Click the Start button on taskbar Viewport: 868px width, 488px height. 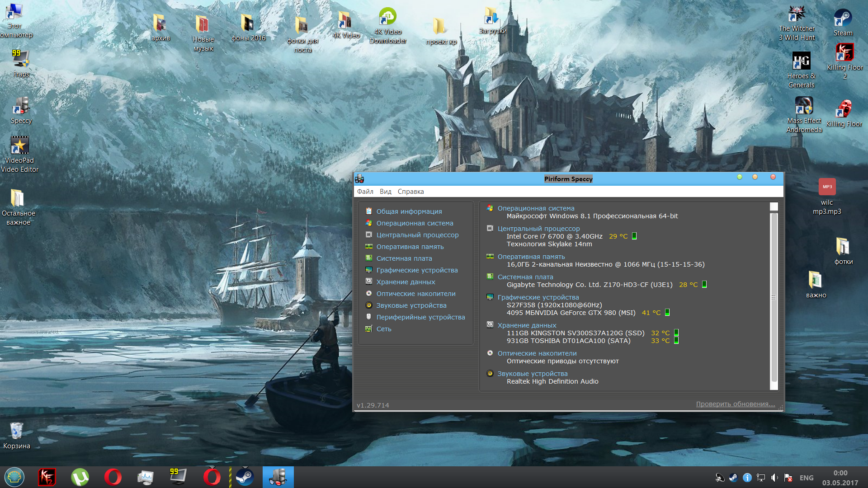click(x=14, y=477)
